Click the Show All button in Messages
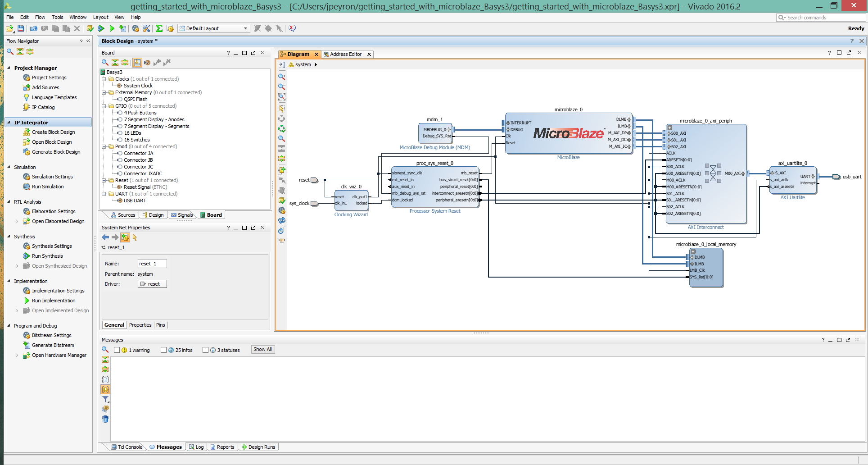Screen dimensions: 868x465 point(262,350)
